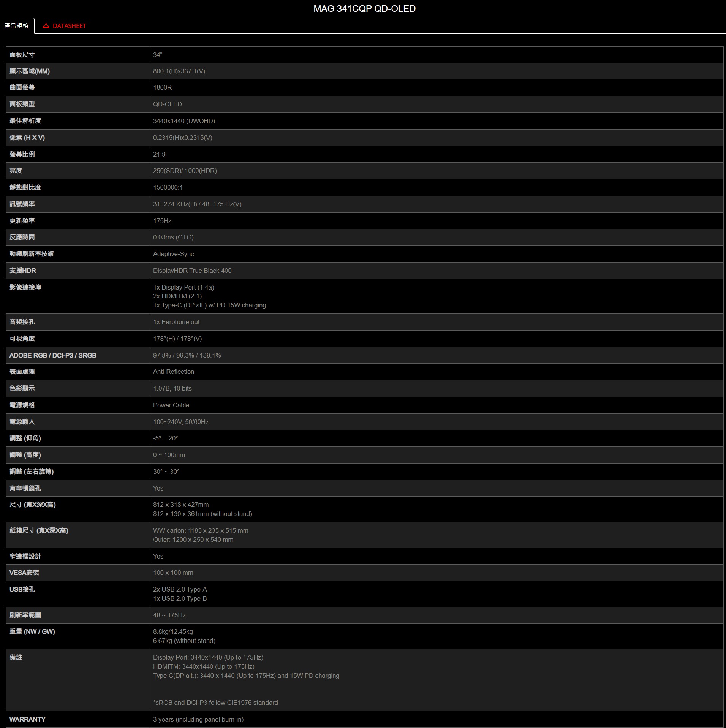The width and height of the screenshot is (726, 728).
Task: Click the 1x Earphone out value
Action: 176,322
